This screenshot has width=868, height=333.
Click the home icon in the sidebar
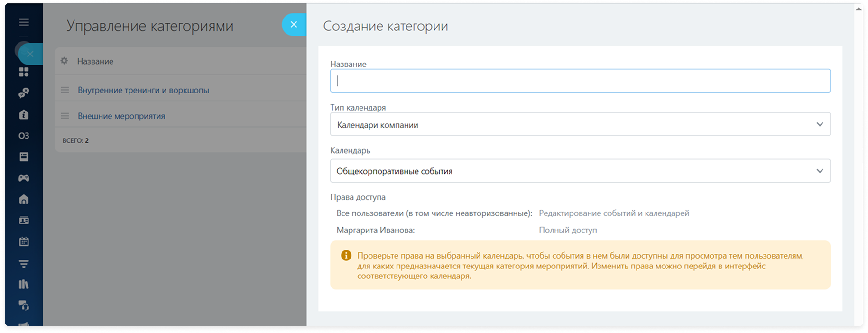pyautogui.click(x=24, y=199)
